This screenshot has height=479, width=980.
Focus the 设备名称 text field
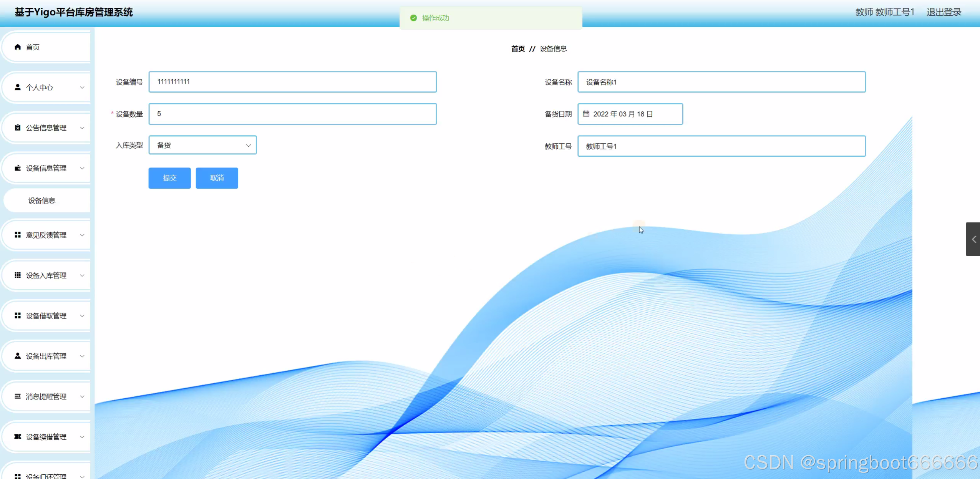tap(721, 82)
